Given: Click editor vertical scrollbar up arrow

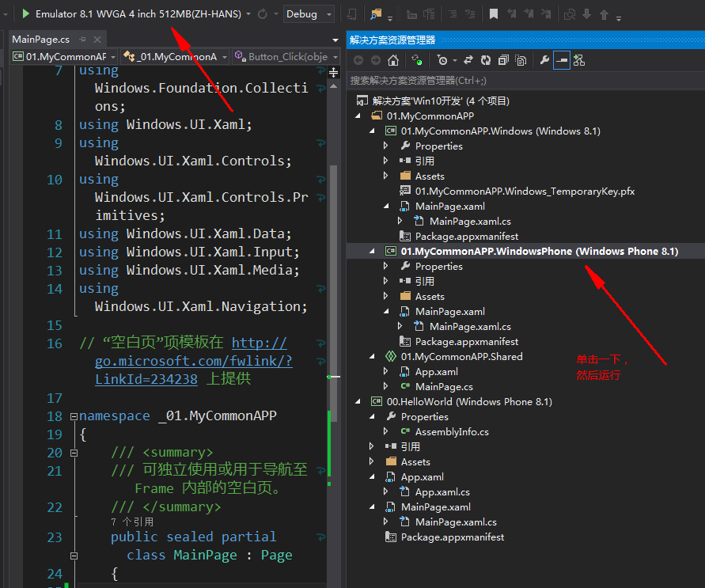Looking at the screenshot, I should (334, 85).
